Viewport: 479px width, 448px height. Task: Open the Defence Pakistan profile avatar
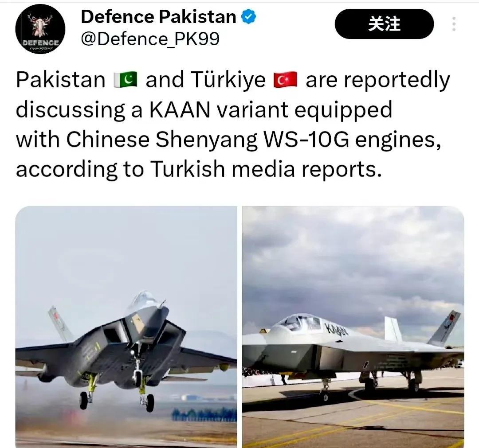40,29
